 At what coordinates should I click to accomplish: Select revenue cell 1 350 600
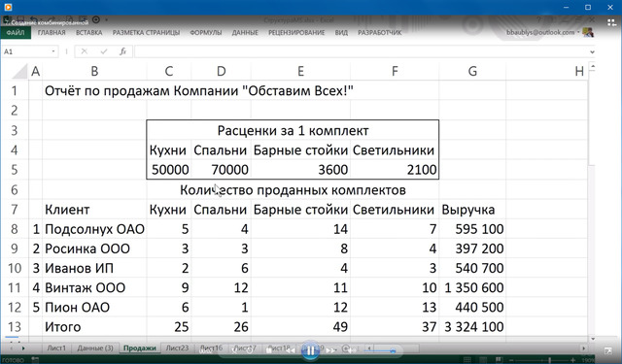pyautogui.click(x=472, y=287)
